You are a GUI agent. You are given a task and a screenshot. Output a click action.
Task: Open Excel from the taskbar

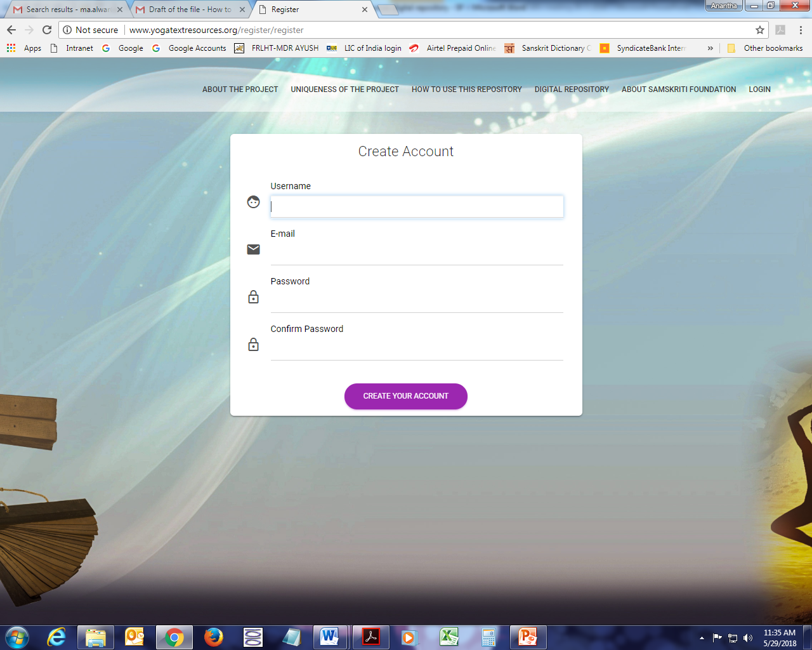pyautogui.click(x=449, y=637)
